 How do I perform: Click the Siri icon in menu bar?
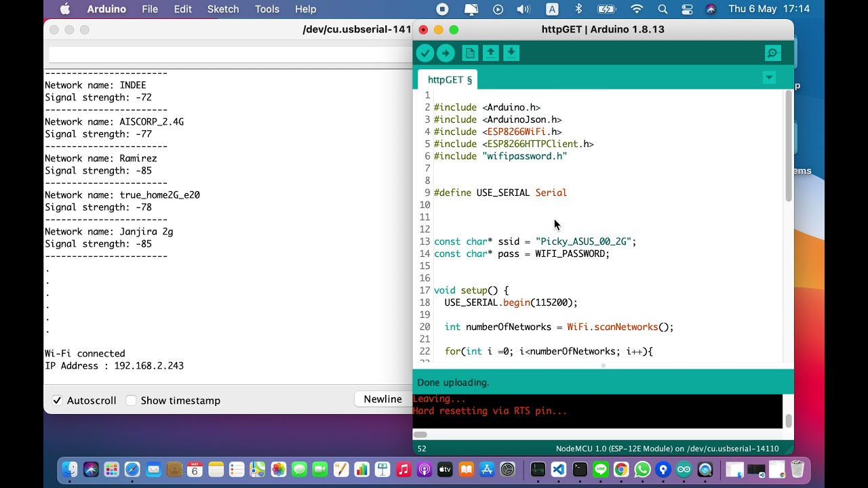[711, 9]
